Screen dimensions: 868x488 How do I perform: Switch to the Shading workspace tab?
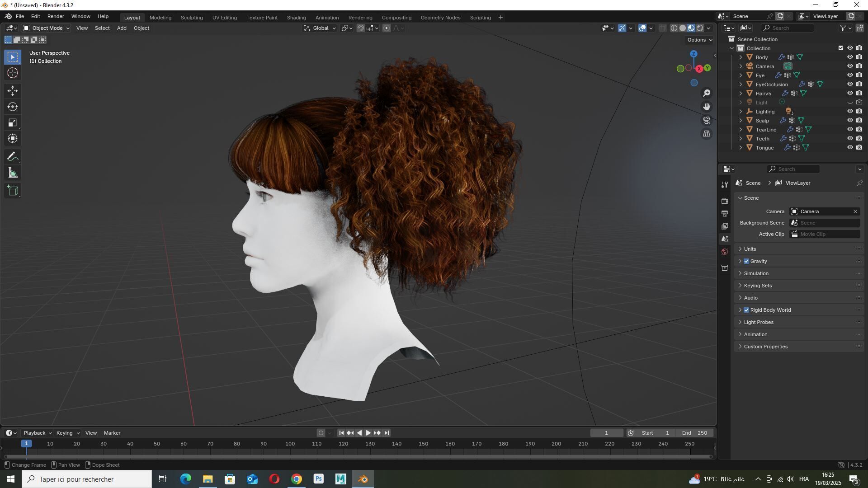(297, 18)
